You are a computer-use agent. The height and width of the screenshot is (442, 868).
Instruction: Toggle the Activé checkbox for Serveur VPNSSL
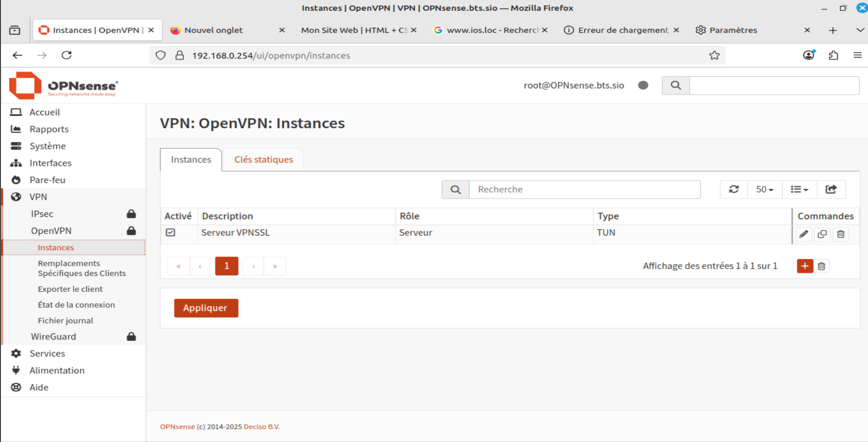coord(171,232)
